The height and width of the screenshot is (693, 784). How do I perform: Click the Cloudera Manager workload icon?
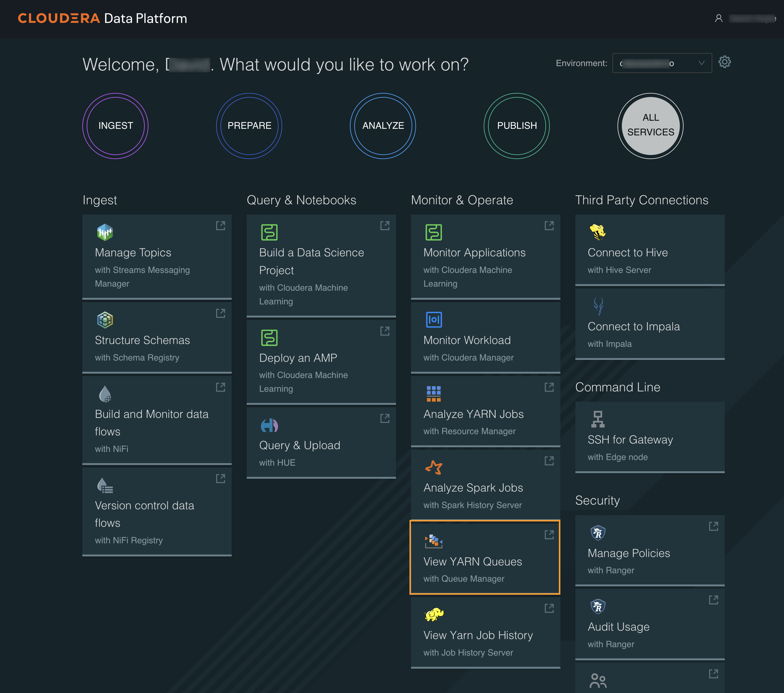click(433, 320)
